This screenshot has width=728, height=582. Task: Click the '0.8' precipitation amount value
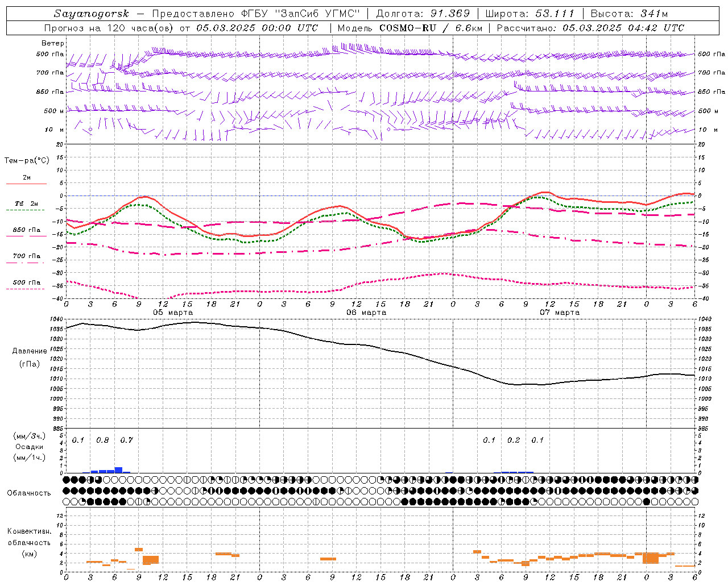pyautogui.click(x=102, y=440)
